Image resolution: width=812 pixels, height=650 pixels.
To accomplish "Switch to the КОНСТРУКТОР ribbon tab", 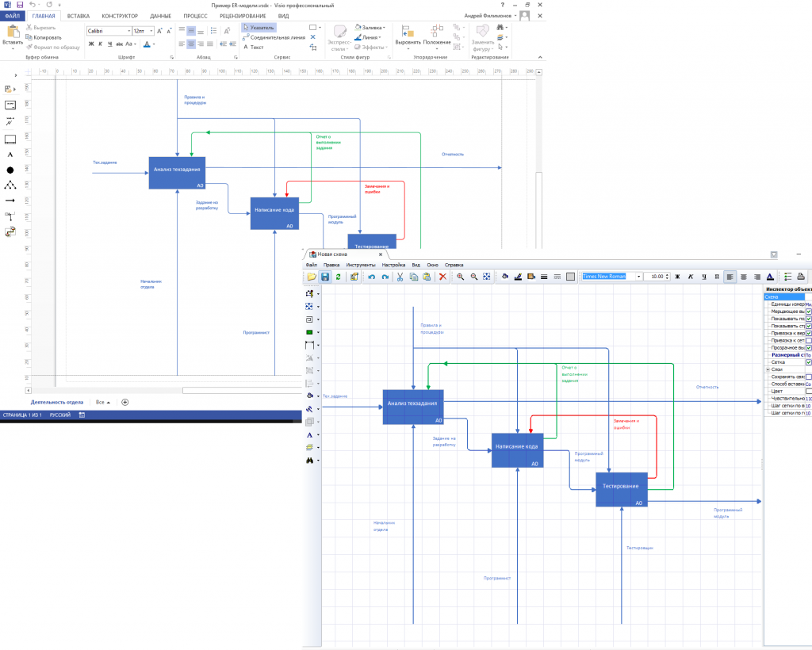I will coord(120,16).
